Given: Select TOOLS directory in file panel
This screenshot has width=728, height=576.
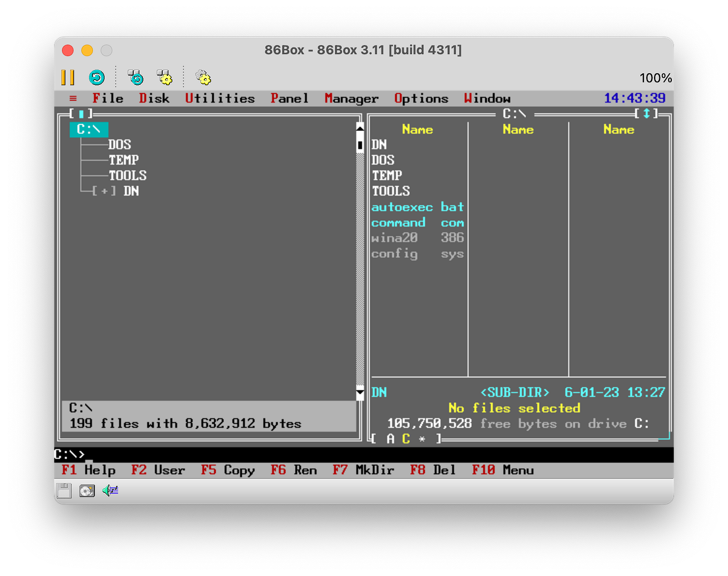Looking at the screenshot, I should pyautogui.click(x=391, y=191).
